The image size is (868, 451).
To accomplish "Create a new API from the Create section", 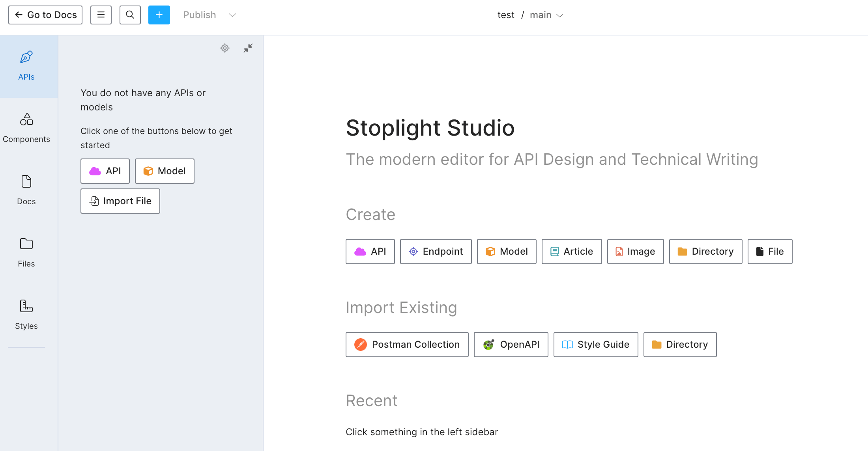I will 370,252.
